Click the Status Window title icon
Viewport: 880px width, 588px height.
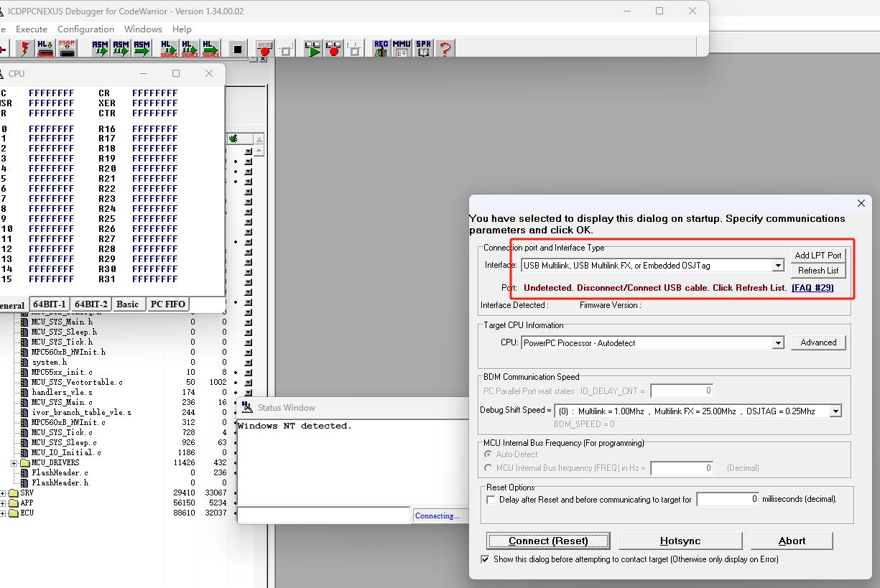coord(247,408)
